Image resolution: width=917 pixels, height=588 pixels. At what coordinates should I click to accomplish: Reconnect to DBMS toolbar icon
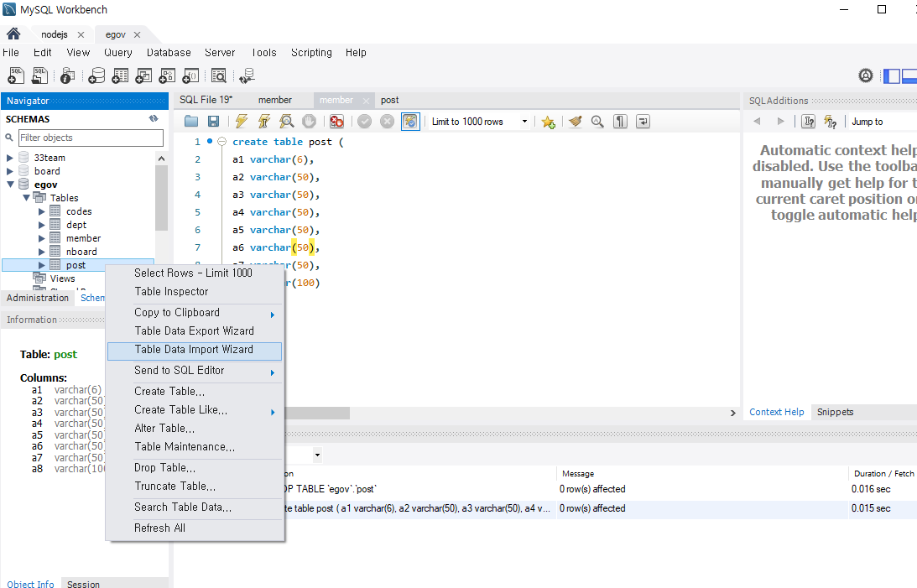click(247, 75)
